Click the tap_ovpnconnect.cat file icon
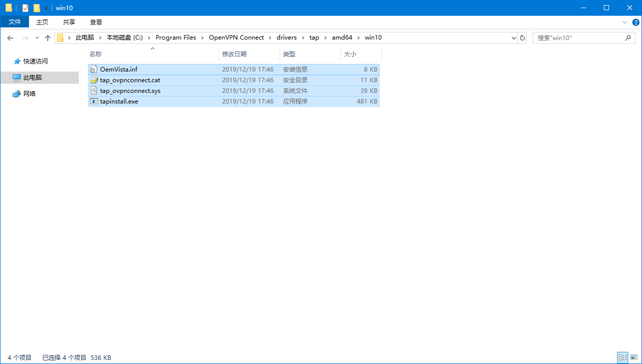Screen dimensions: 642x364 [94, 80]
